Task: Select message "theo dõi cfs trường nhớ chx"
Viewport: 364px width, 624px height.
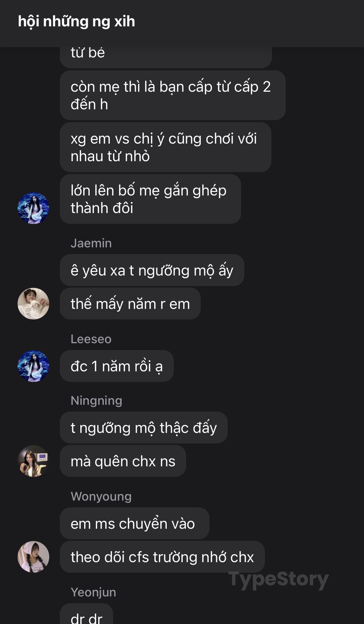Action: coord(162,557)
